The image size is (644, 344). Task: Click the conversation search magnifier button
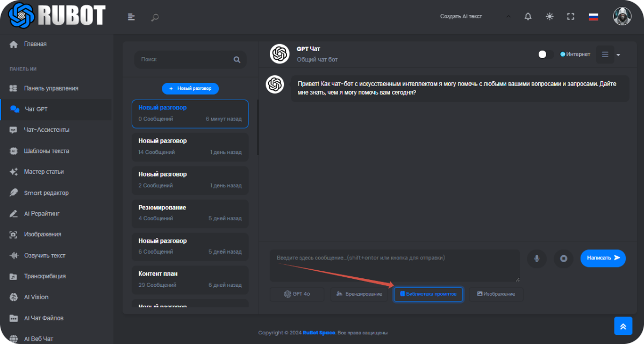237,60
